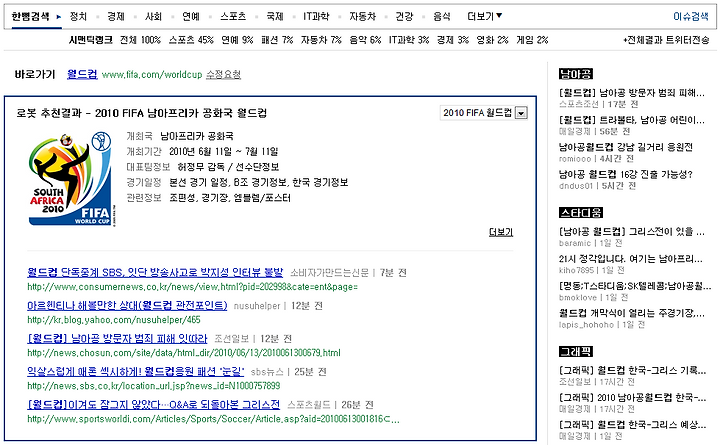Open 엠블럼/포스터 link
Viewport: 720px width, 445px height.
click(x=262, y=198)
